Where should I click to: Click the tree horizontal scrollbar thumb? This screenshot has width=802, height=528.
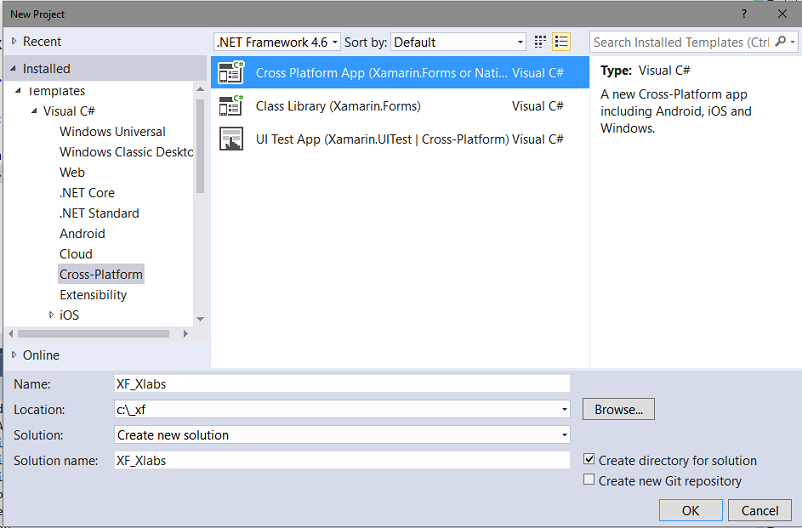(x=94, y=334)
